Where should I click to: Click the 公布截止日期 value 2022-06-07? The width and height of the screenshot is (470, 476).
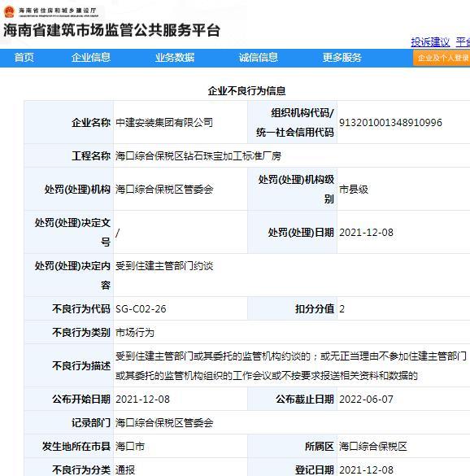click(366, 399)
